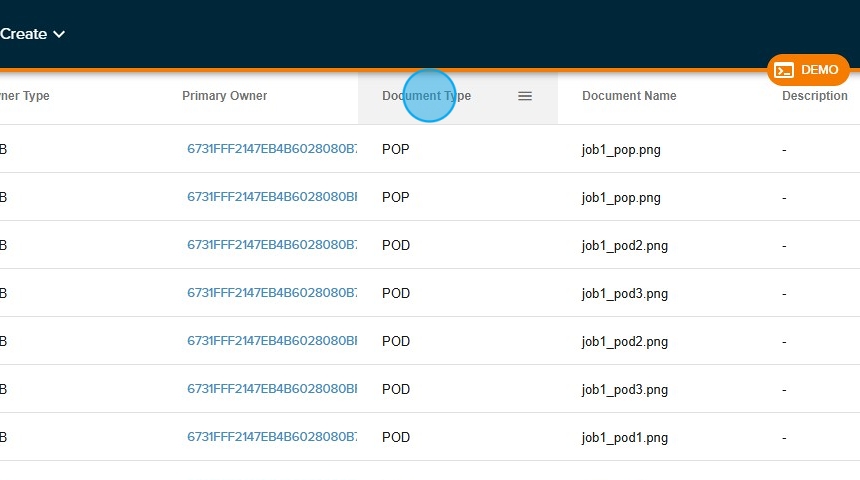The width and height of the screenshot is (860, 480).
Task: Sort by the Document Type column header
Action: 426,96
